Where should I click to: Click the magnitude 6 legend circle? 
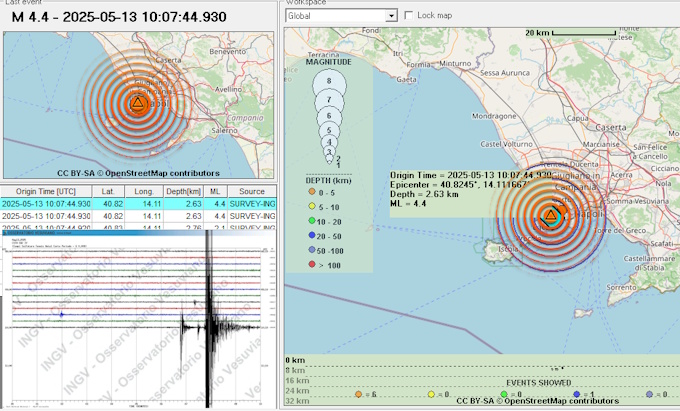pos(328,116)
